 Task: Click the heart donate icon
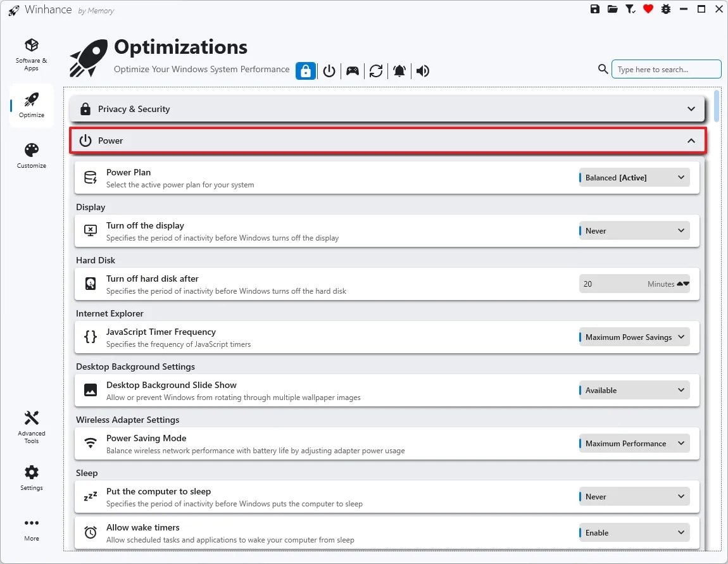(648, 9)
